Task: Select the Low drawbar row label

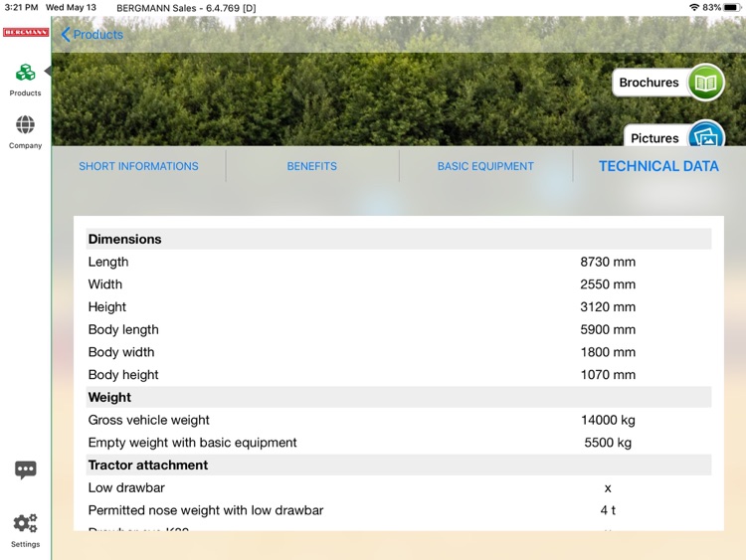Action: [x=126, y=487]
